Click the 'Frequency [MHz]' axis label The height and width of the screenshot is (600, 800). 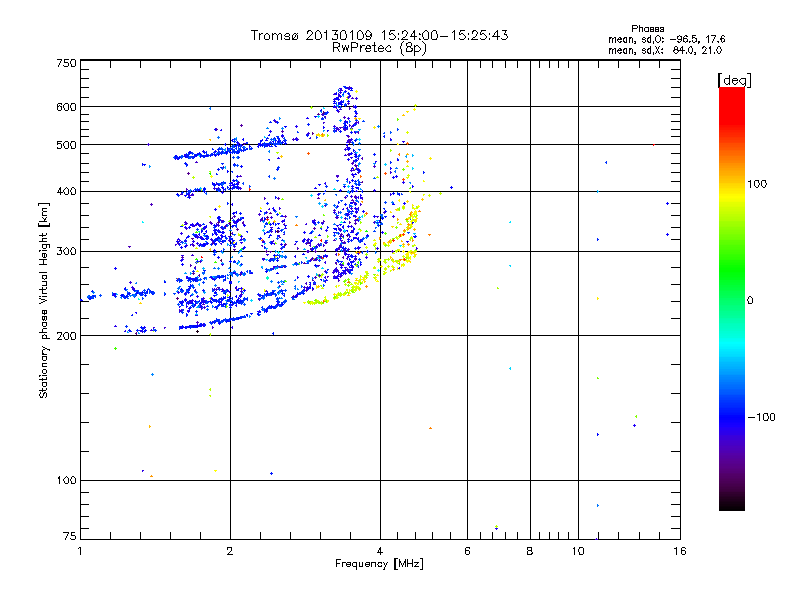coord(379,564)
